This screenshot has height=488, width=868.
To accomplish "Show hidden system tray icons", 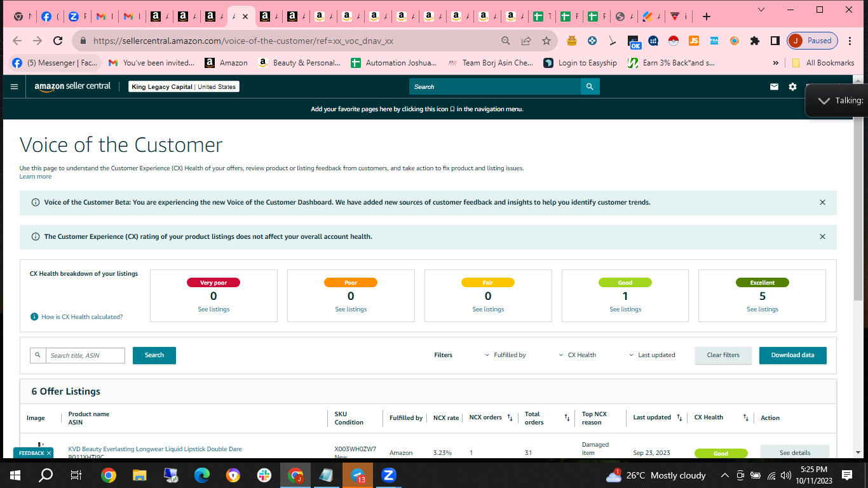I will click(724, 475).
